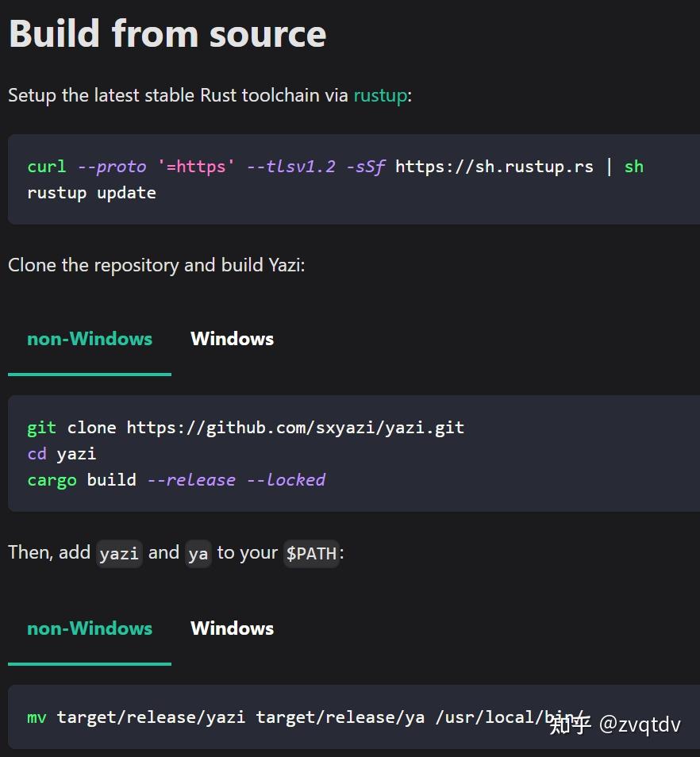Click the github.com/sxyazi/yazi.git URL

(x=294, y=427)
